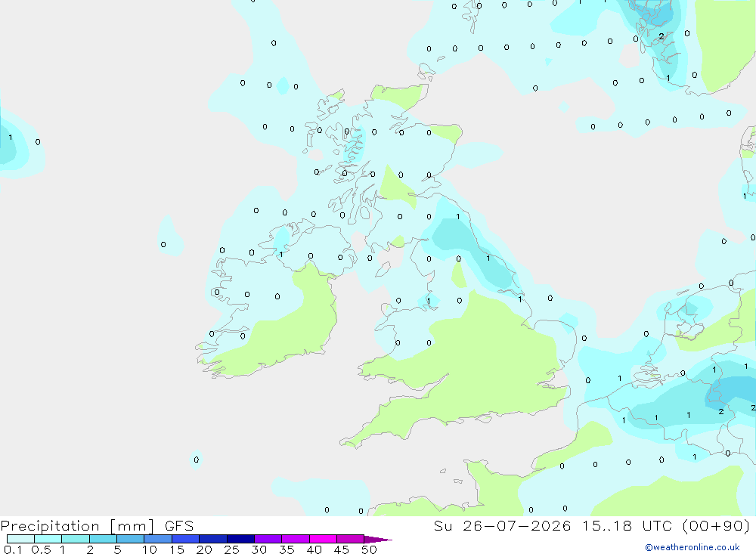
Task: Click the date 'Su 26-07-2026' text
Action: tap(502, 525)
